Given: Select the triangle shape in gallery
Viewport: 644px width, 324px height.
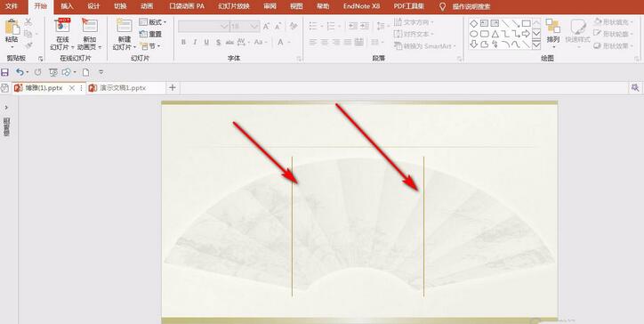Looking at the screenshot, I should (x=495, y=34).
